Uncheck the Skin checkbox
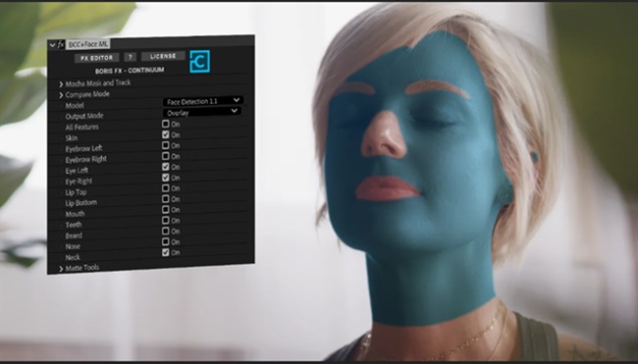 tap(165, 134)
